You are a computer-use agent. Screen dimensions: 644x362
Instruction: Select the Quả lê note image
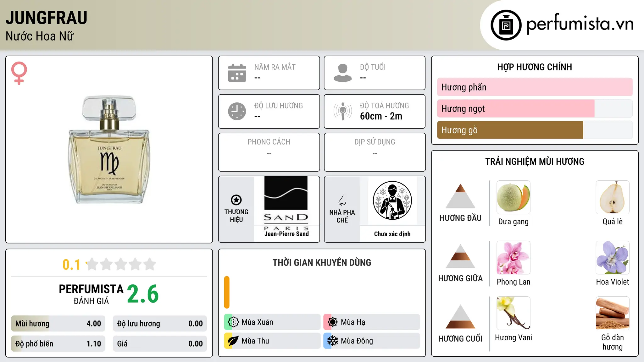point(613,197)
